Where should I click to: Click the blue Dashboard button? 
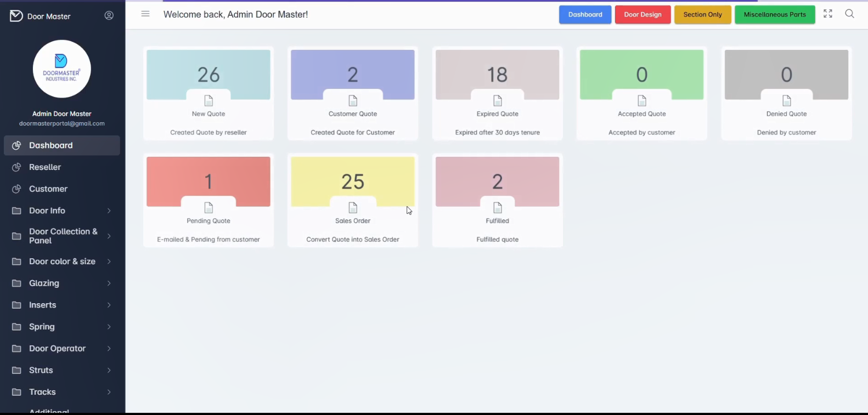(x=585, y=15)
